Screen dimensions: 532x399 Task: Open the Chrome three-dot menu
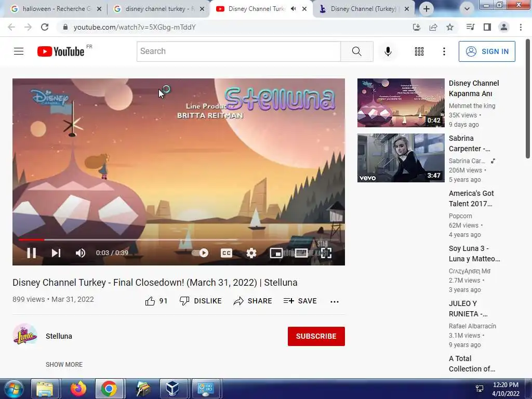[521, 27]
